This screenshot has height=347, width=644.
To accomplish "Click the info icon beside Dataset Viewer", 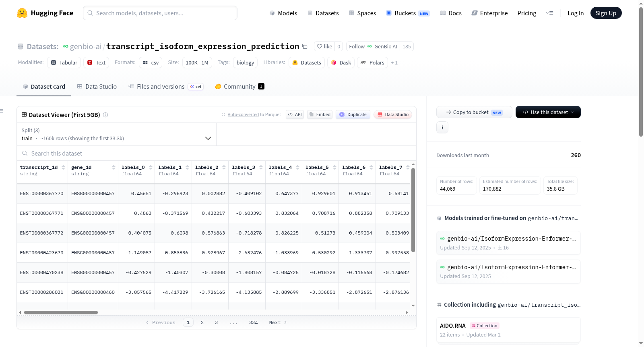I will point(105,115).
